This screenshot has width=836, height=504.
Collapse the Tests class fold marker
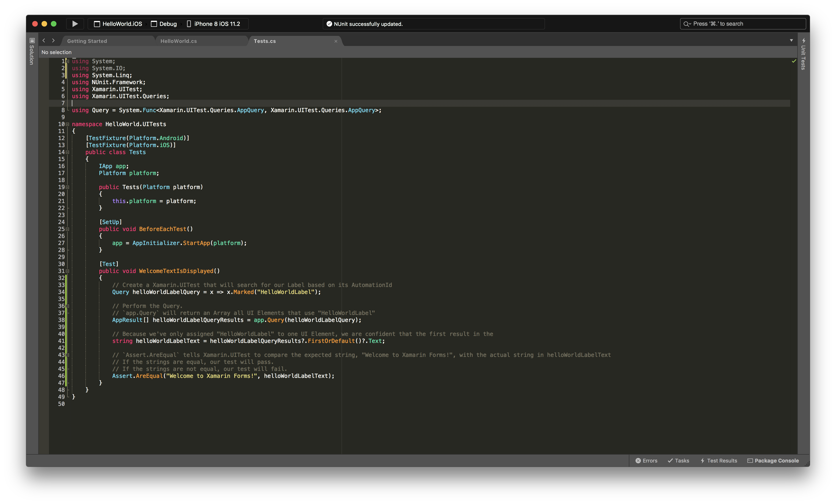point(67,152)
